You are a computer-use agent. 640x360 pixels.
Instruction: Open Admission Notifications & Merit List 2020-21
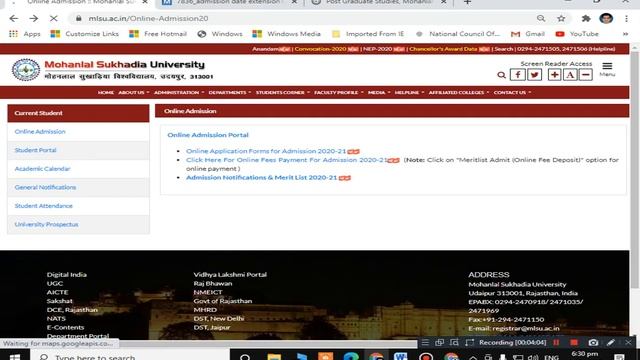point(262,178)
